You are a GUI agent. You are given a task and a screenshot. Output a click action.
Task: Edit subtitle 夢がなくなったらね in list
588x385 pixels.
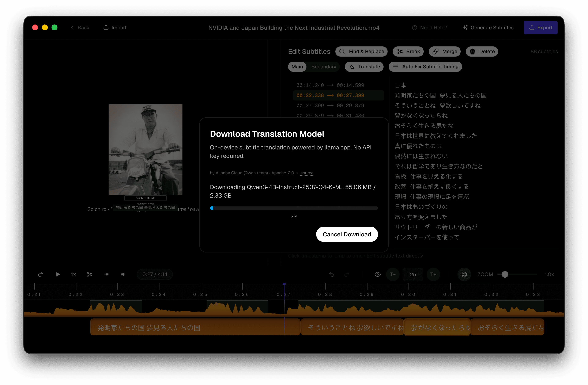[x=421, y=116]
